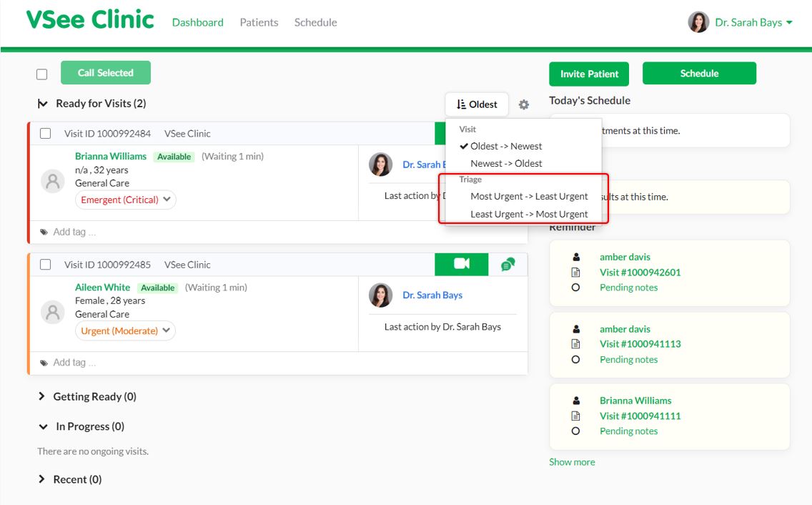Image resolution: width=812 pixels, height=505 pixels.
Task: Click Add tag field in Brianna Williams's card
Action: click(74, 232)
